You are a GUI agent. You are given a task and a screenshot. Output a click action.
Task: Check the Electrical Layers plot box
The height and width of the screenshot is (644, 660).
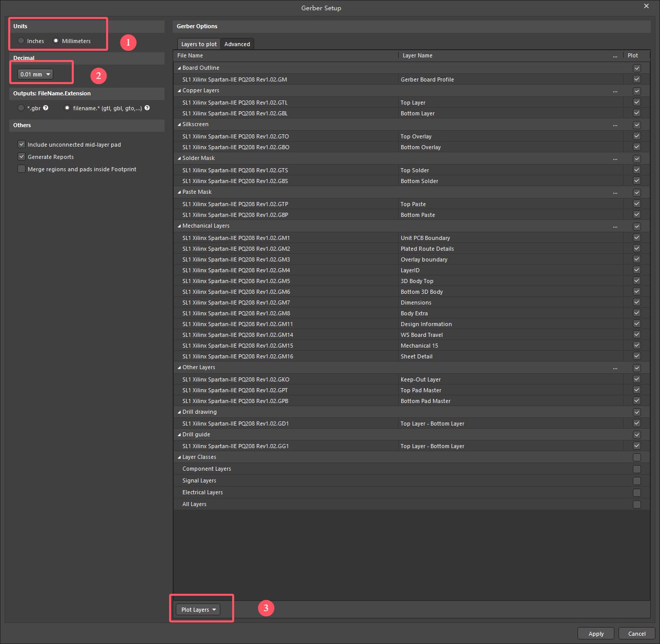[637, 493]
